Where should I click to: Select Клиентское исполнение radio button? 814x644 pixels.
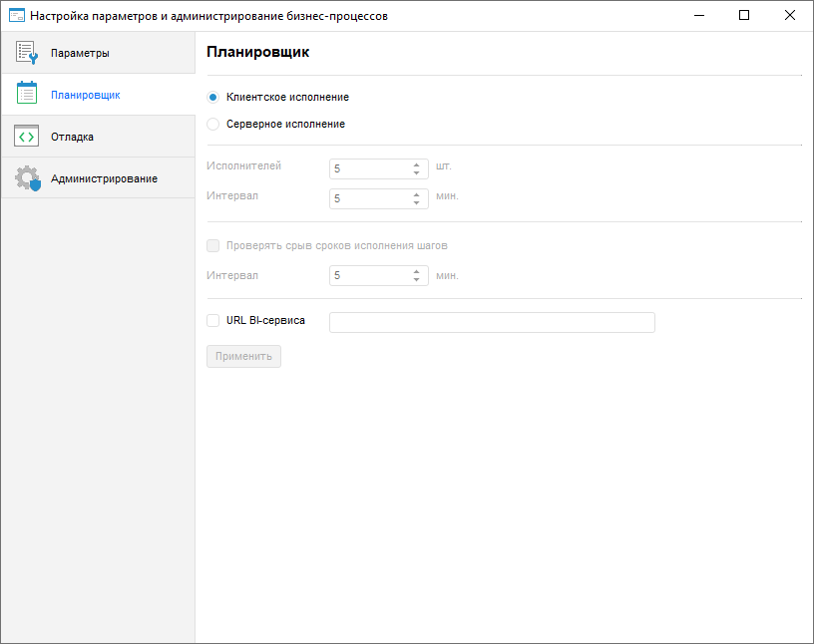point(212,98)
